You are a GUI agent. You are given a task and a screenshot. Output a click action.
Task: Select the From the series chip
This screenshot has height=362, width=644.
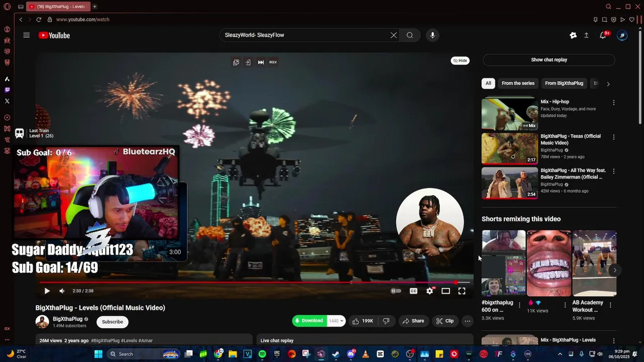click(518, 83)
